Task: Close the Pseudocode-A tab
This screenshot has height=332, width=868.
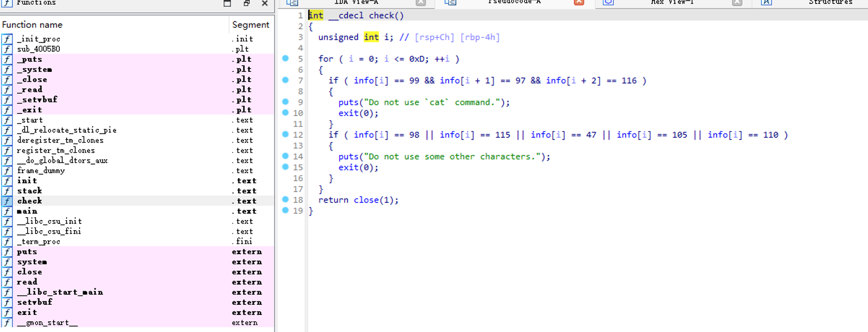Action: [579, 2]
